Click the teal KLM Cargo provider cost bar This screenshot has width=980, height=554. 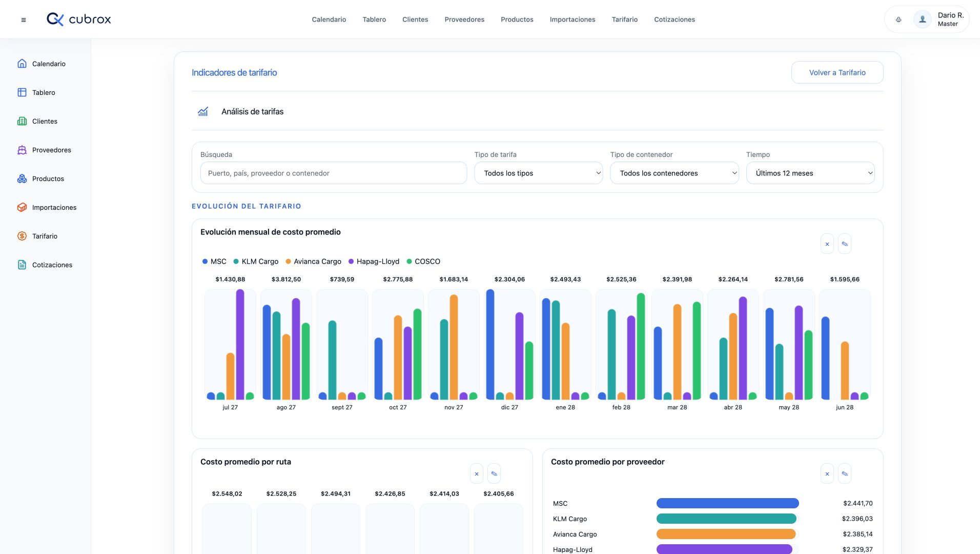pyautogui.click(x=726, y=519)
